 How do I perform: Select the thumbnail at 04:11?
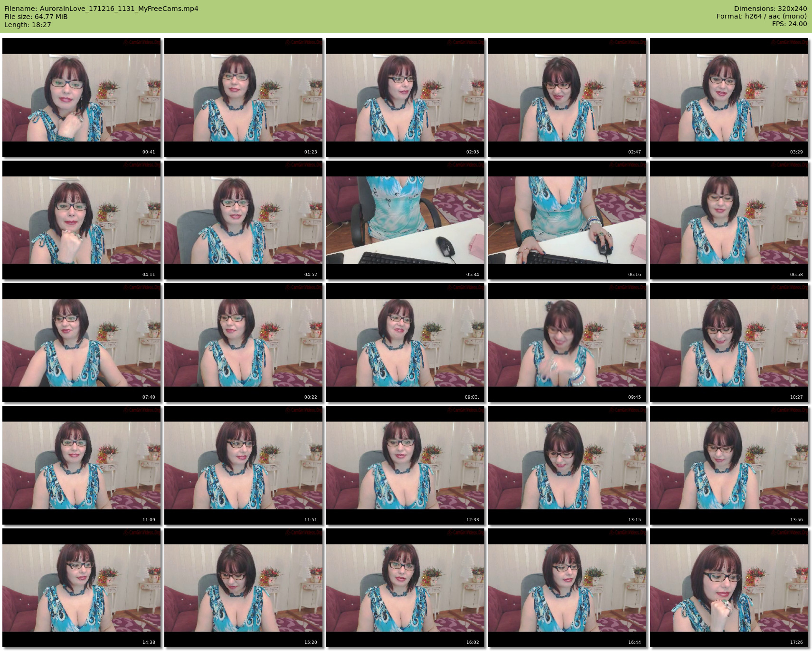click(x=81, y=220)
